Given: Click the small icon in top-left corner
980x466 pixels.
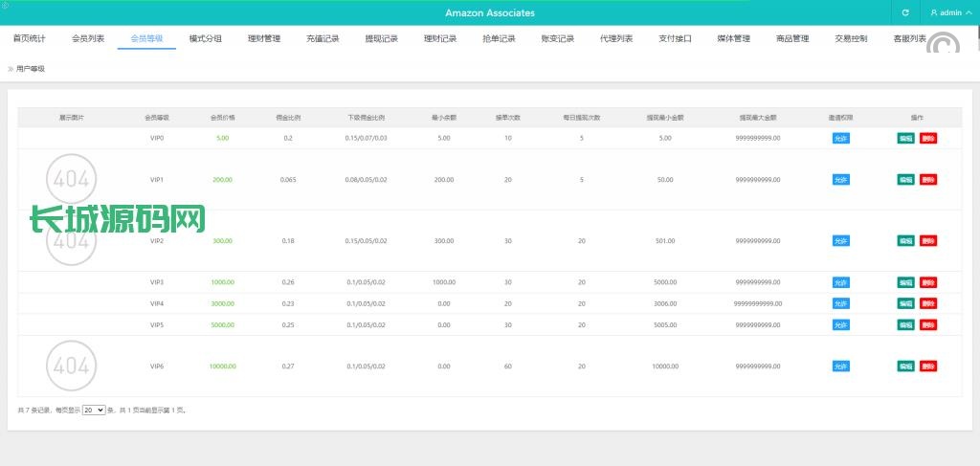Looking at the screenshot, I should point(5,5).
